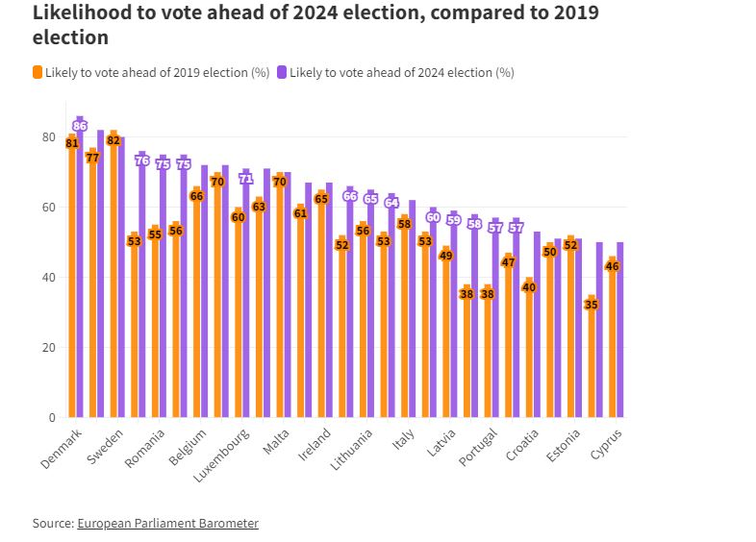Select the purple 71 data label
756x542 pixels.
click(246, 179)
